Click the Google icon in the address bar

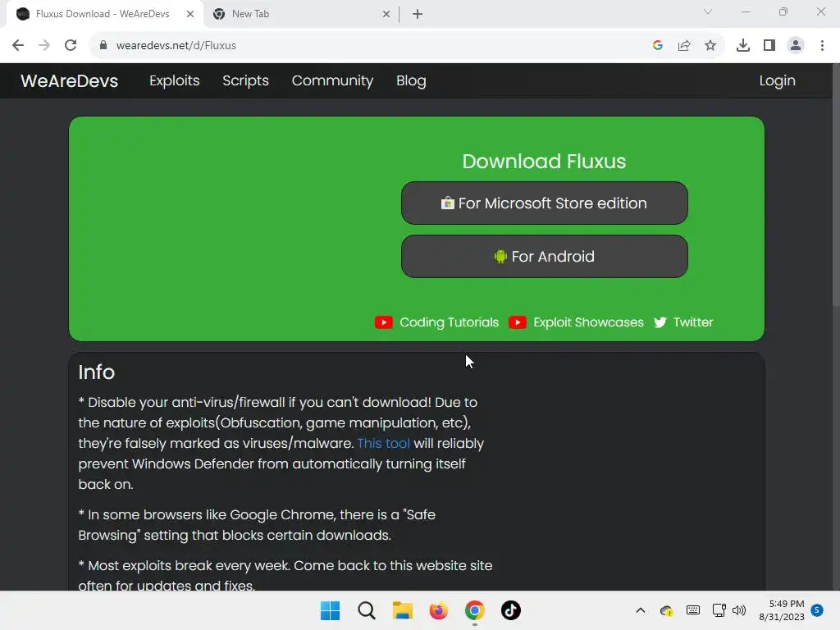coord(658,45)
